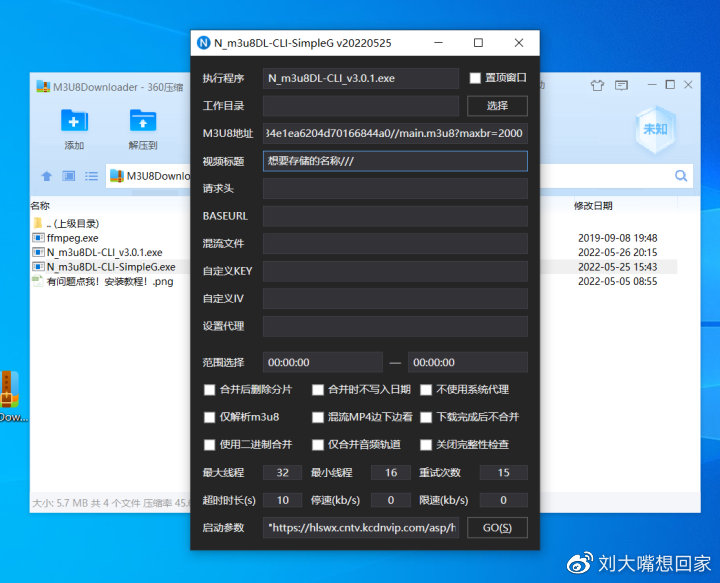
Task: Click the search magnifier icon in 360压缩
Action: [x=681, y=176]
